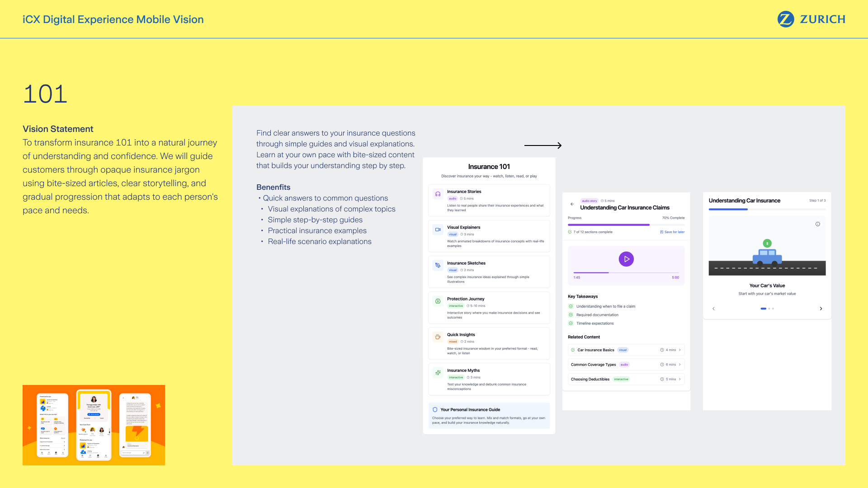The height and width of the screenshot is (488, 868).
Task: Click the Visual Explainers video camera icon
Action: pos(438,230)
